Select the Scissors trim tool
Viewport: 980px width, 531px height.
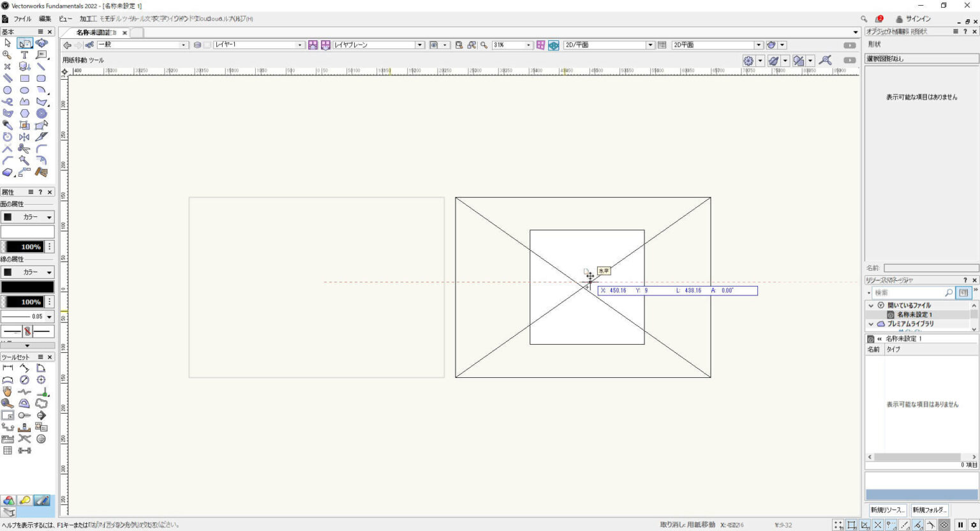click(24, 149)
